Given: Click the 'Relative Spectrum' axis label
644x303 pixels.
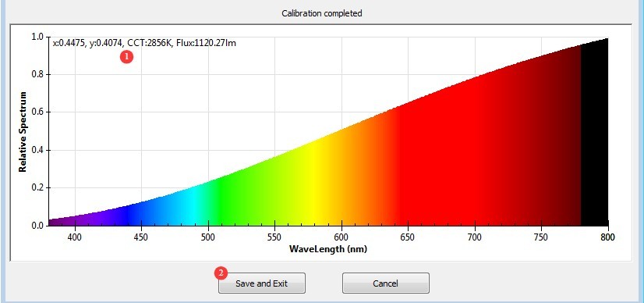Looking at the screenshot, I should pyautogui.click(x=23, y=131).
